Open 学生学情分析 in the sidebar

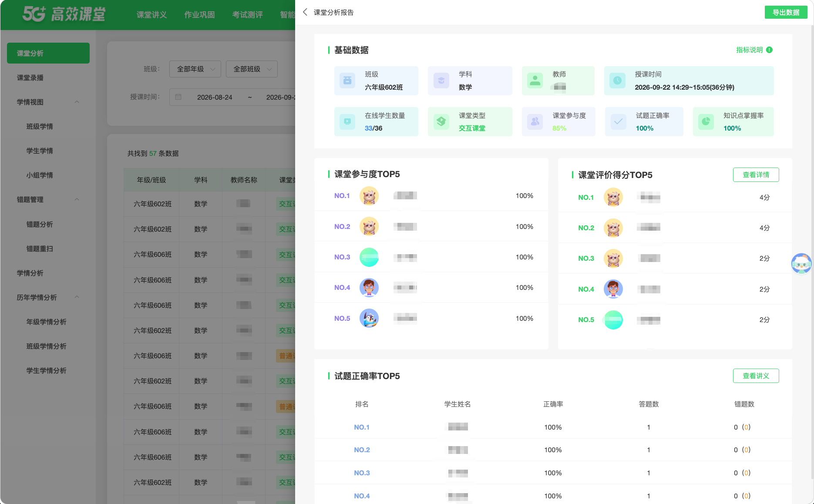pyautogui.click(x=46, y=370)
